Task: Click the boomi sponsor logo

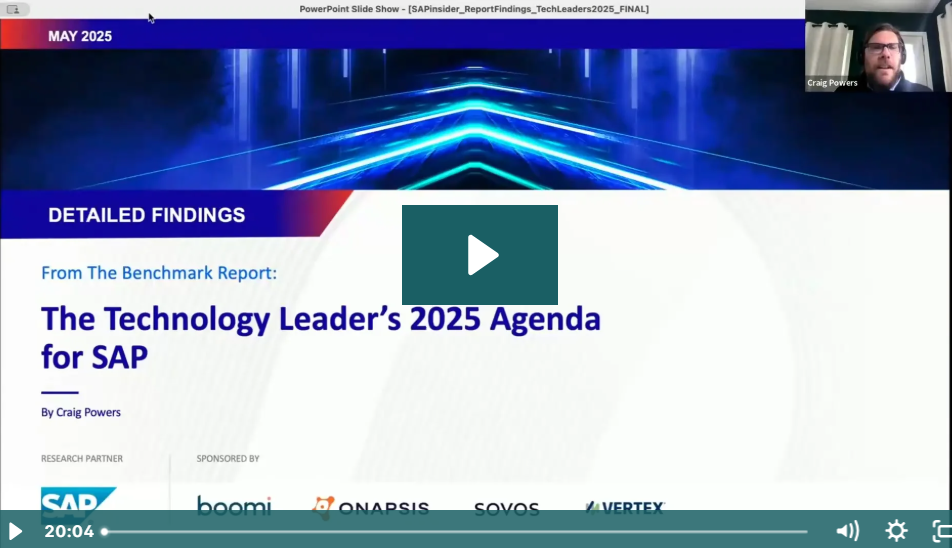Action: click(234, 506)
